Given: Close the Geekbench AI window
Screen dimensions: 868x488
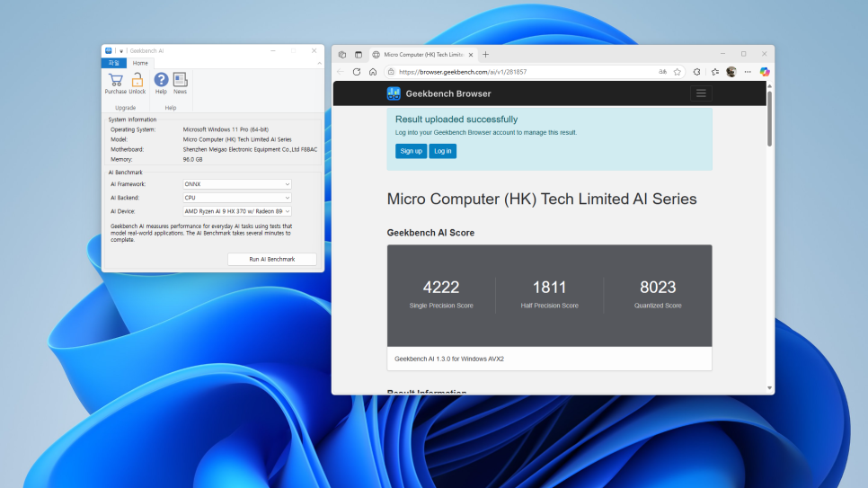Looking at the screenshot, I should point(314,50).
